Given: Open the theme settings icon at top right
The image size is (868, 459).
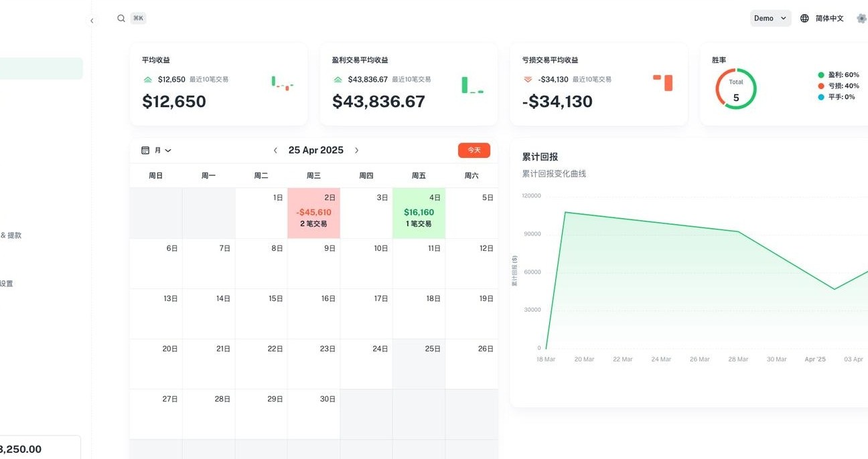Looking at the screenshot, I should [861, 19].
